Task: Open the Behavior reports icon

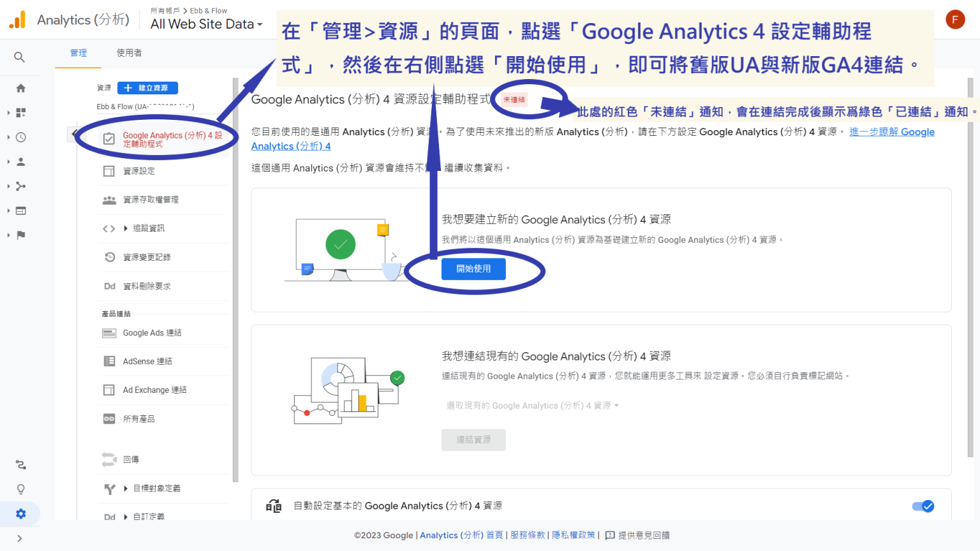Action: point(20,210)
